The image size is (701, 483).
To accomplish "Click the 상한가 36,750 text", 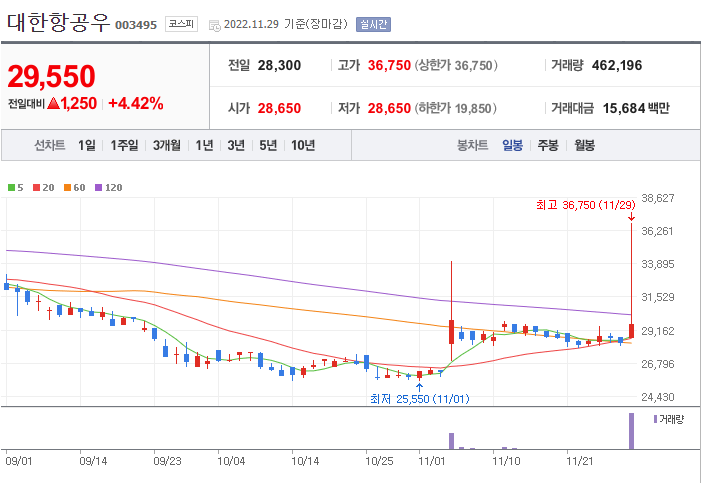I will coord(456,65).
